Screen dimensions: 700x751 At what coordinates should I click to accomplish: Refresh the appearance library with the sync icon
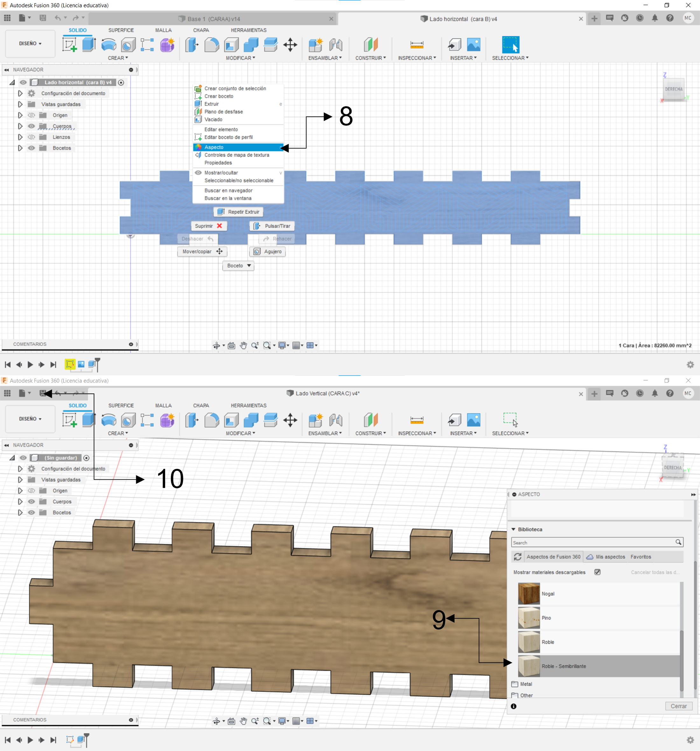[x=517, y=557]
